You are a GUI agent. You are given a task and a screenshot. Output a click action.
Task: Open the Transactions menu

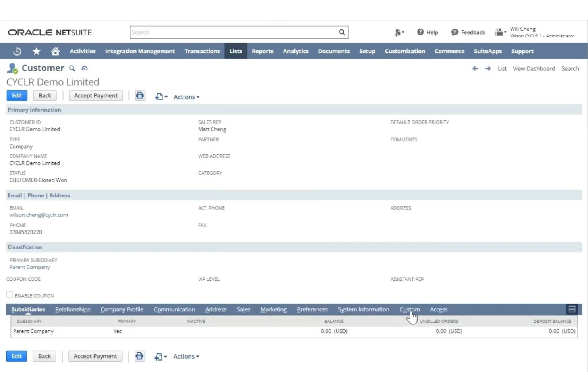tap(202, 51)
